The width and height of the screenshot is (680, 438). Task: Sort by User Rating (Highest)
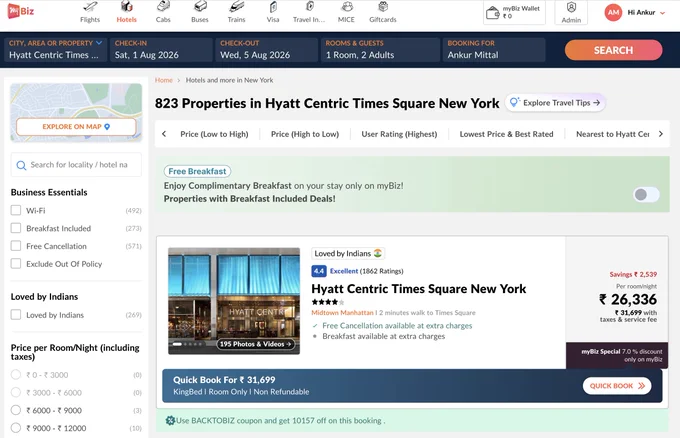coord(399,134)
